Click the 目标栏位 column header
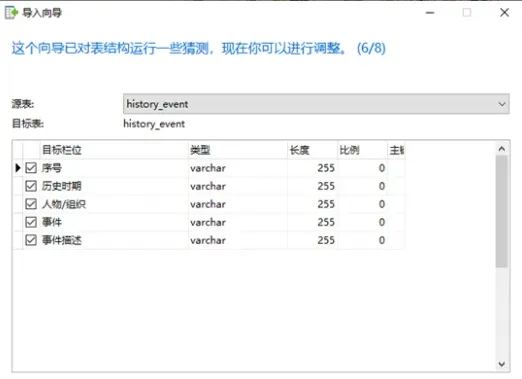This screenshot has width=522, height=379. pos(114,150)
